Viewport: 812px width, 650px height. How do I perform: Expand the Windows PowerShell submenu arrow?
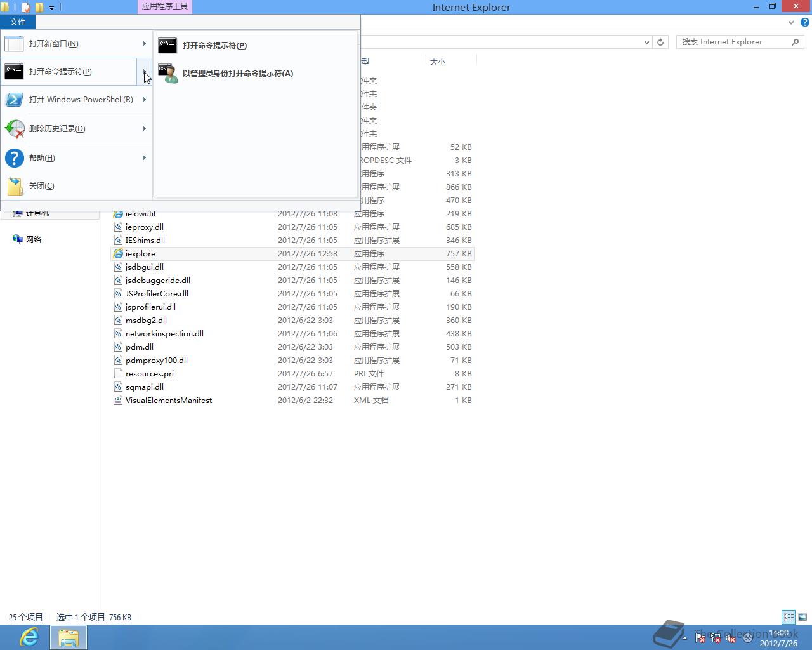145,100
